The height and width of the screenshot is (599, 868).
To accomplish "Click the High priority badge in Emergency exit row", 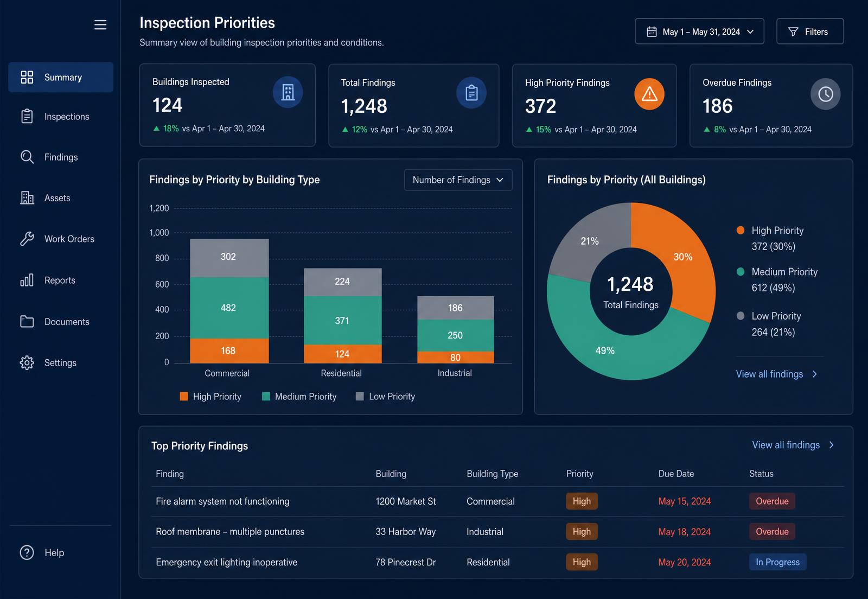I will (582, 562).
